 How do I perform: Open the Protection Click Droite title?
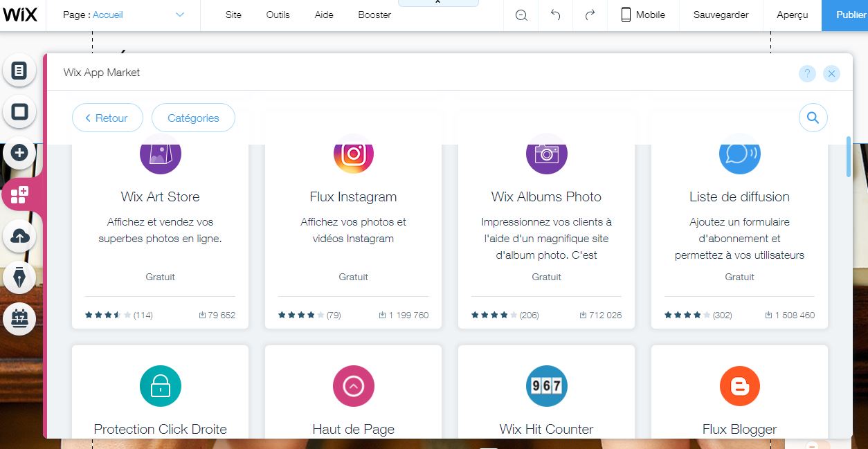pos(161,429)
